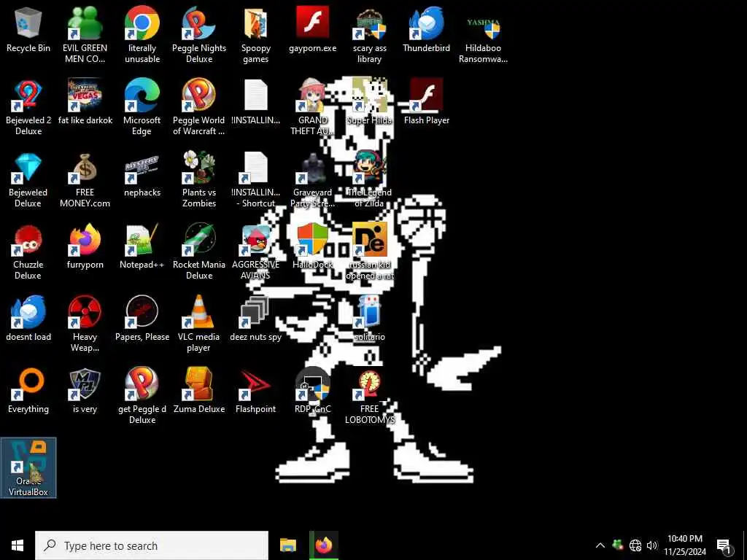747x560 pixels.
Task: Open EVIL GREEN MEN CO... shortcut
Action: coord(85,34)
